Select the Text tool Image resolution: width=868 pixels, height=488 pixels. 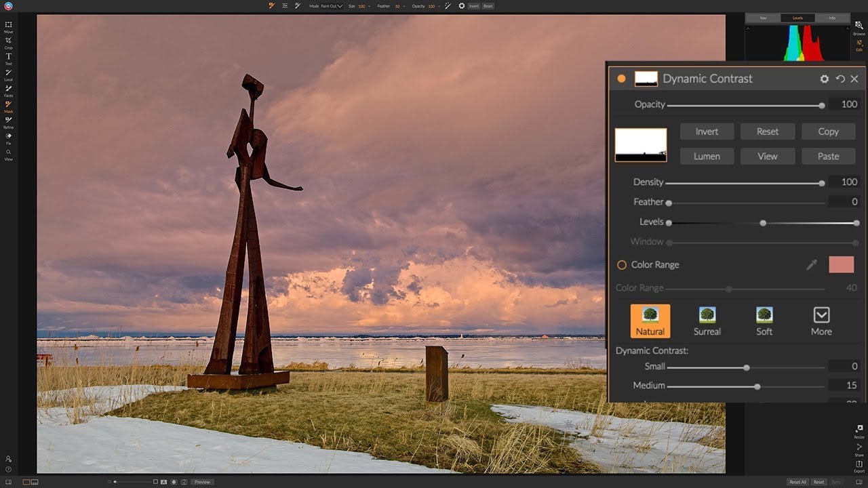(8, 59)
